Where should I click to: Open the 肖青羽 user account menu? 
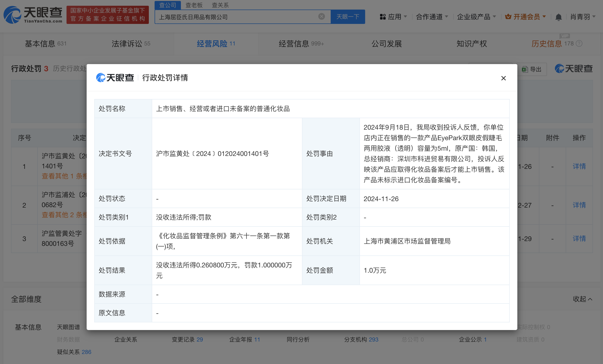coord(582,17)
